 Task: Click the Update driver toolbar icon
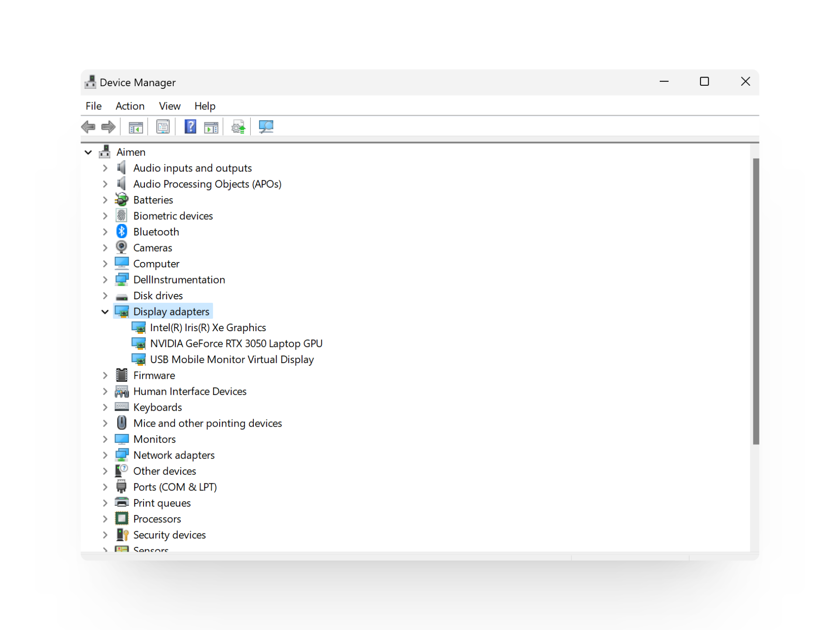coord(238,127)
